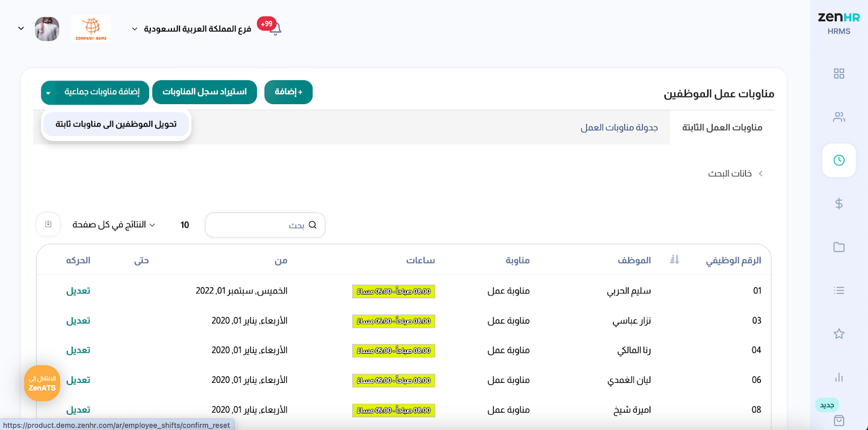Viewport: 868px width, 430px height.
Task: Click the مناوبة column header
Action: (x=518, y=260)
